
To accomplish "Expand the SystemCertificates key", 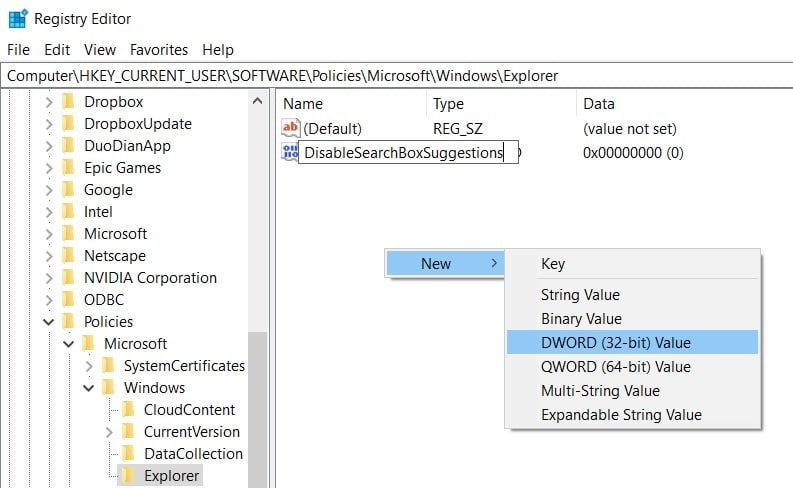I will [88, 365].
